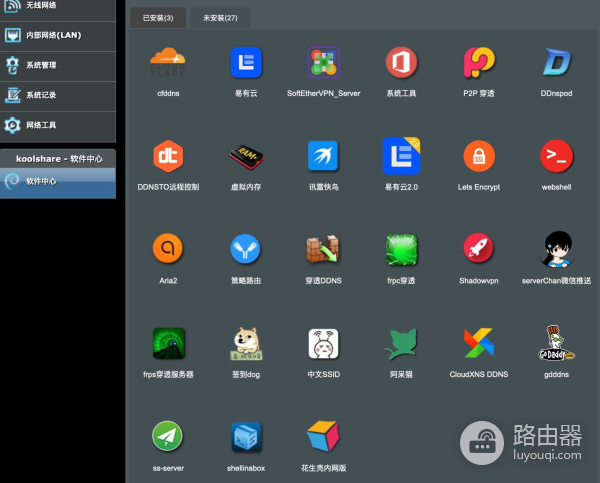
Task: Click the 虚拟内存 RAM icon
Action: point(246,155)
